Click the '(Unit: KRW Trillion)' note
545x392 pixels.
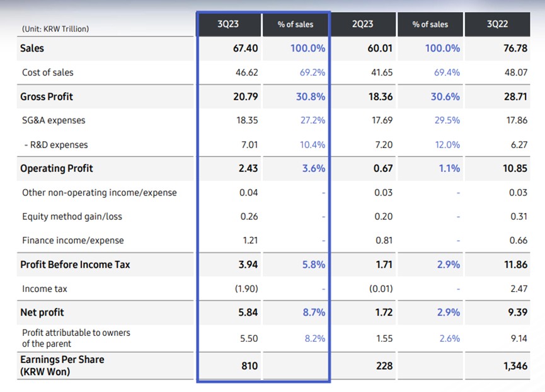(x=55, y=28)
